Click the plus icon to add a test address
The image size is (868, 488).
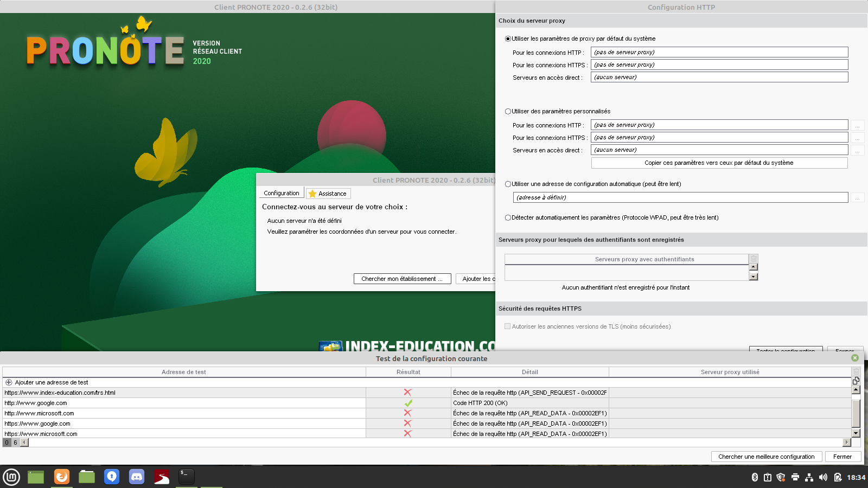[x=9, y=382]
